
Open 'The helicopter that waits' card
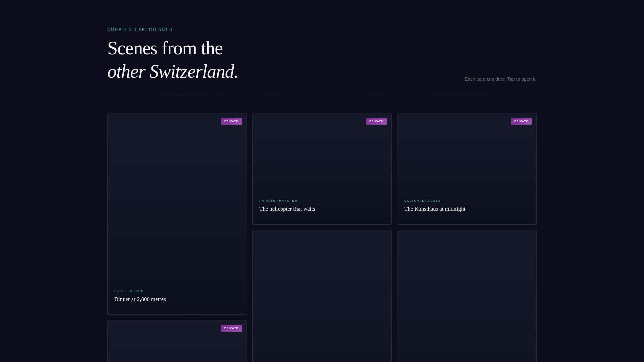click(x=322, y=169)
